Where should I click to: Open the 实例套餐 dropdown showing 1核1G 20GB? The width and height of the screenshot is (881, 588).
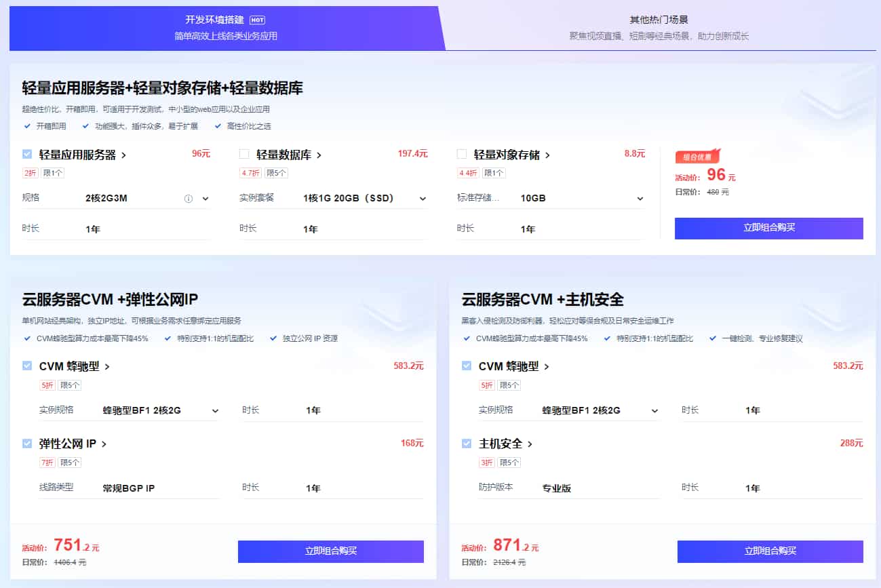[x=424, y=197]
